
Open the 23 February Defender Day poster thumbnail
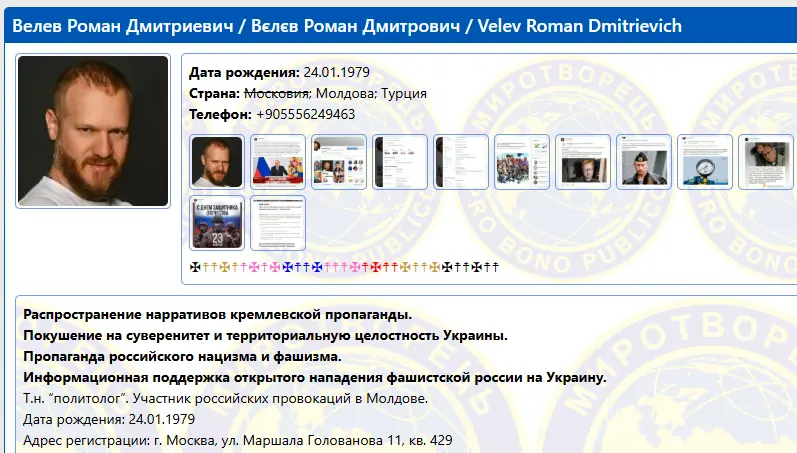(x=217, y=223)
